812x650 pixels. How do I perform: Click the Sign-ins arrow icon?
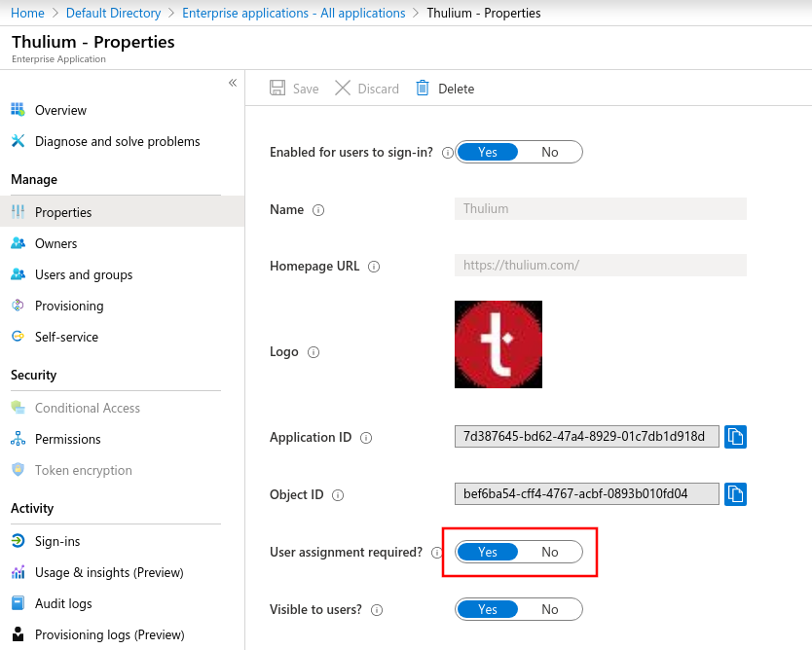[x=18, y=541]
